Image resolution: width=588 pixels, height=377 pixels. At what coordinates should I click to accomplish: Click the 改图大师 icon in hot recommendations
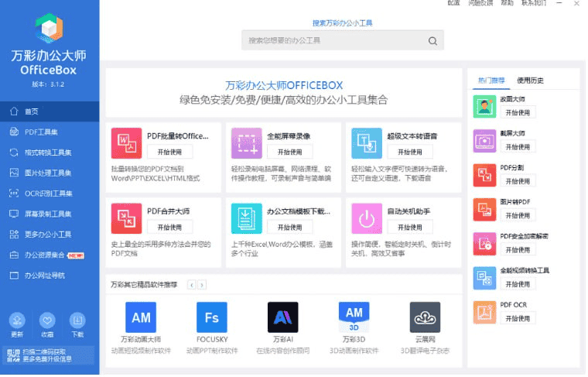coord(486,107)
